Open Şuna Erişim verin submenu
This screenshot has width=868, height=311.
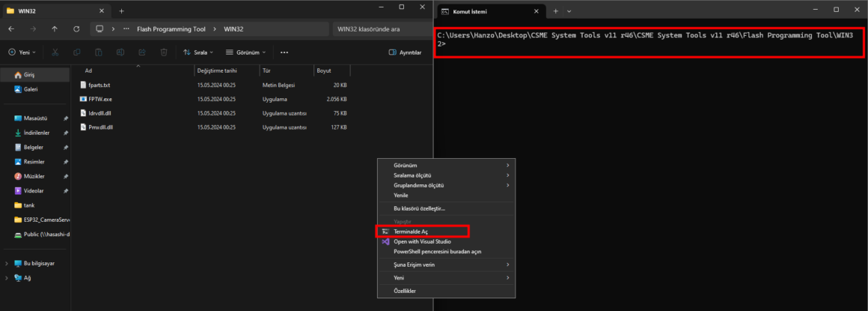(x=446, y=265)
